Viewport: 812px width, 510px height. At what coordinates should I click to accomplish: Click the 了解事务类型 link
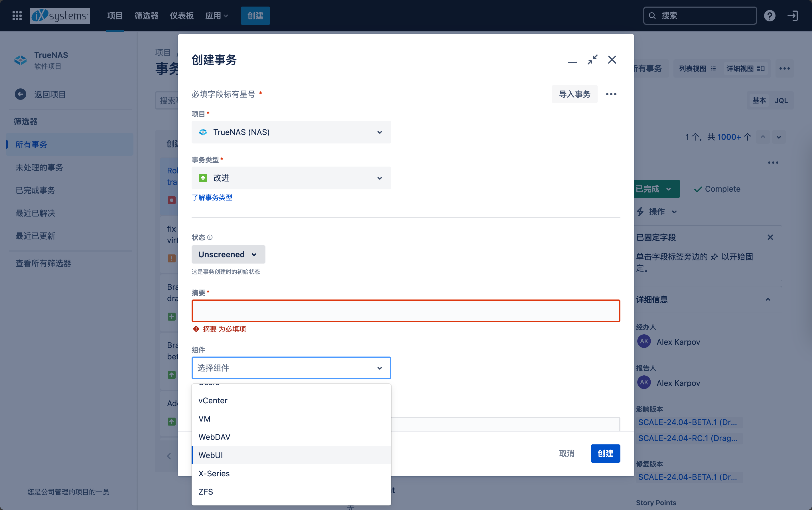coord(212,197)
